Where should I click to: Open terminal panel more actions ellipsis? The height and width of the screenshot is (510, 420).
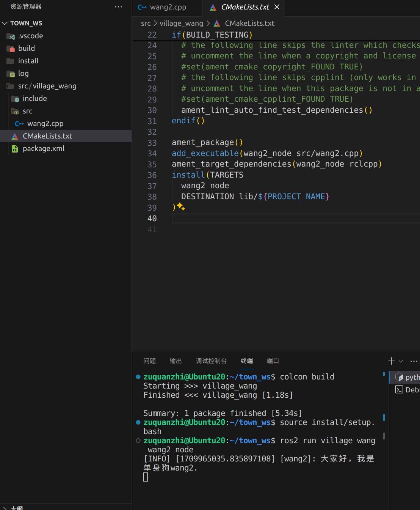point(414,361)
